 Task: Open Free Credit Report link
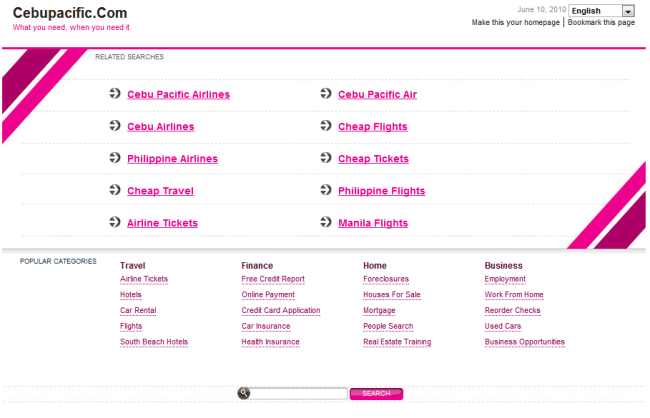coord(273,279)
